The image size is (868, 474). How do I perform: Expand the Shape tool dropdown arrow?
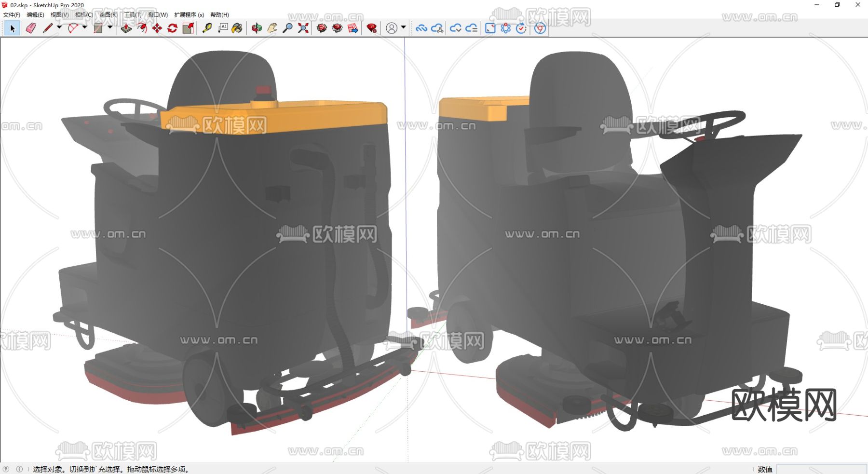point(110,27)
